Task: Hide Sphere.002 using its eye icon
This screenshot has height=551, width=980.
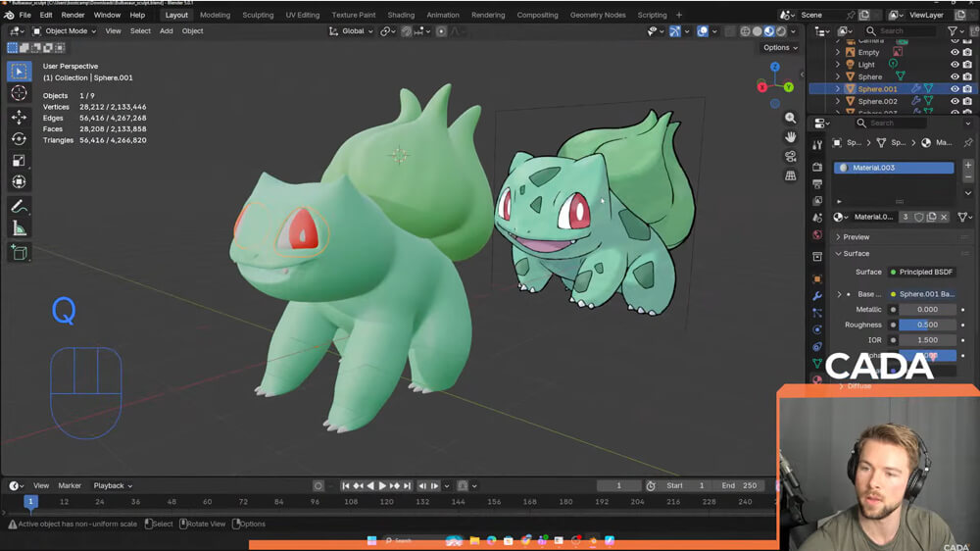Action: point(955,101)
